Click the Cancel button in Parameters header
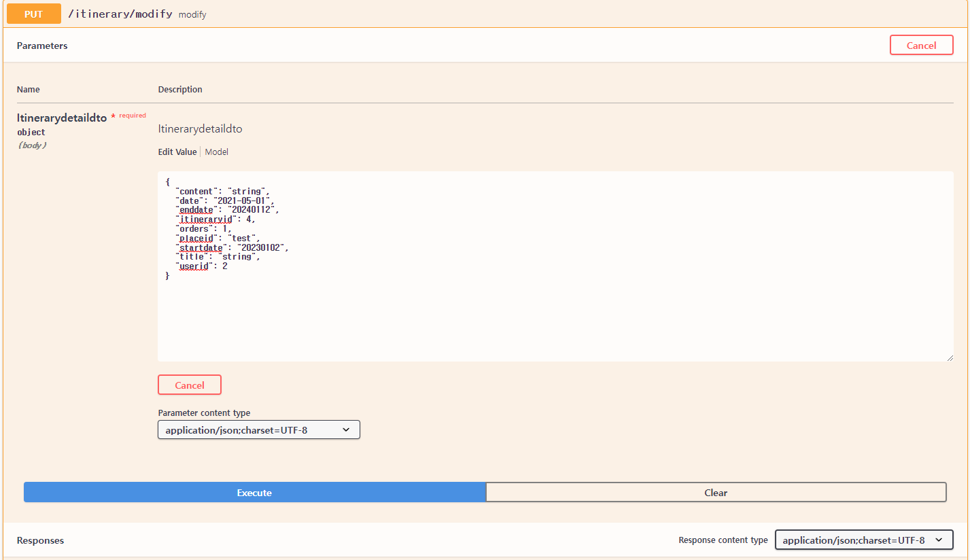This screenshot has height=560, width=970. (x=921, y=45)
